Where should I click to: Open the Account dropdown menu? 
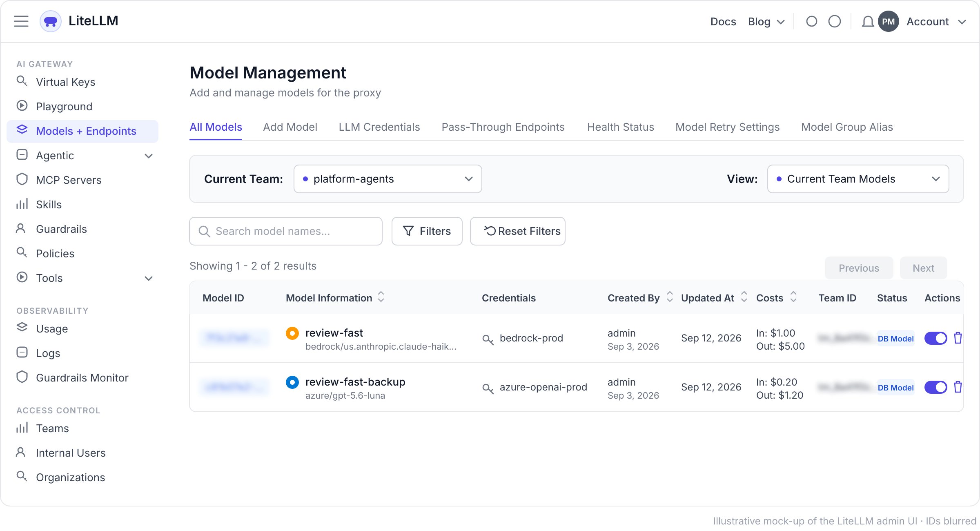936,22
